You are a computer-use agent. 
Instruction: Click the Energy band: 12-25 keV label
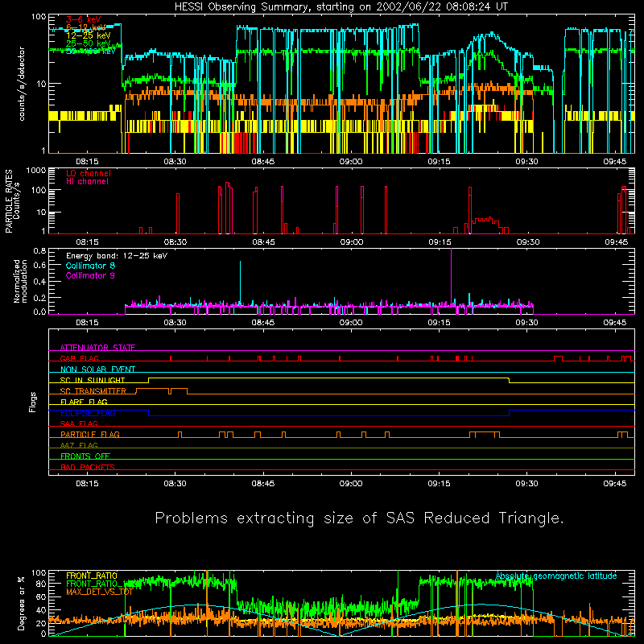pos(117,256)
